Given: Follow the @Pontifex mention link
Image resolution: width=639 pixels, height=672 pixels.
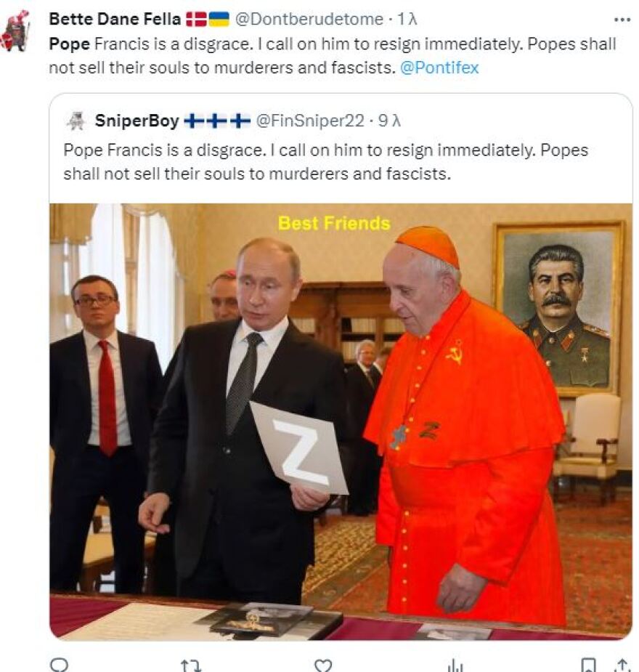Looking at the screenshot, I should pyautogui.click(x=439, y=68).
